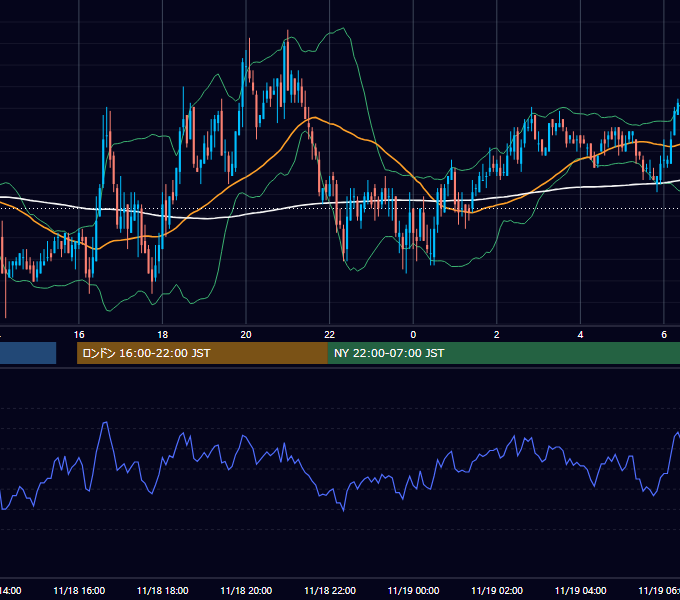The width and height of the screenshot is (680, 600).
Task: Click the '20' hour label on price chart axis
Action: click(x=246, y=335)
